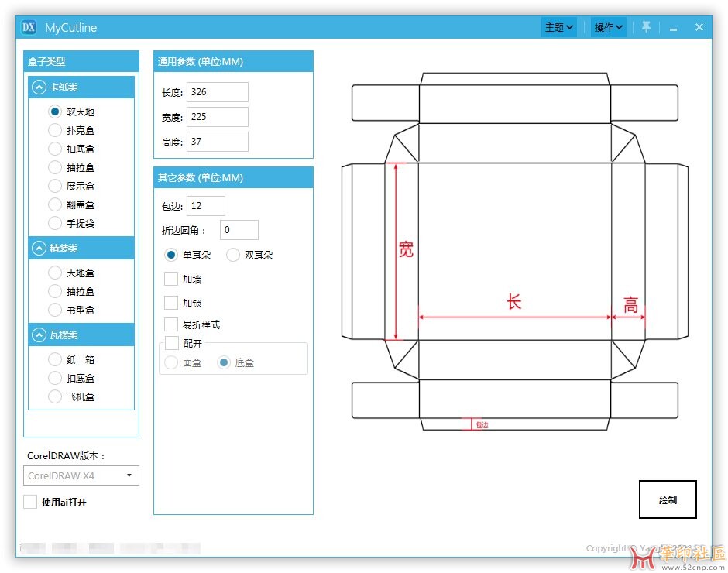Collapse the 瓦楞类 category chevron

point(38,335)
